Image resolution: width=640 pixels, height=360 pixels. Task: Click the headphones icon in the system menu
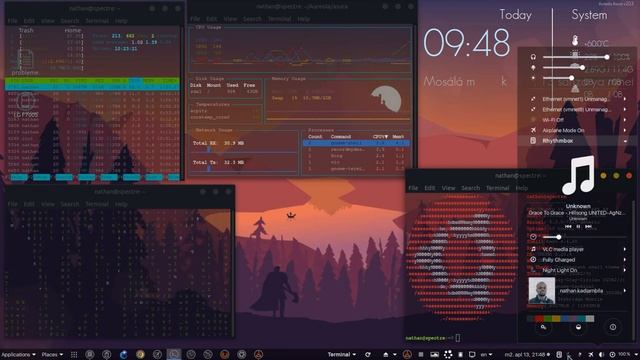533,57
